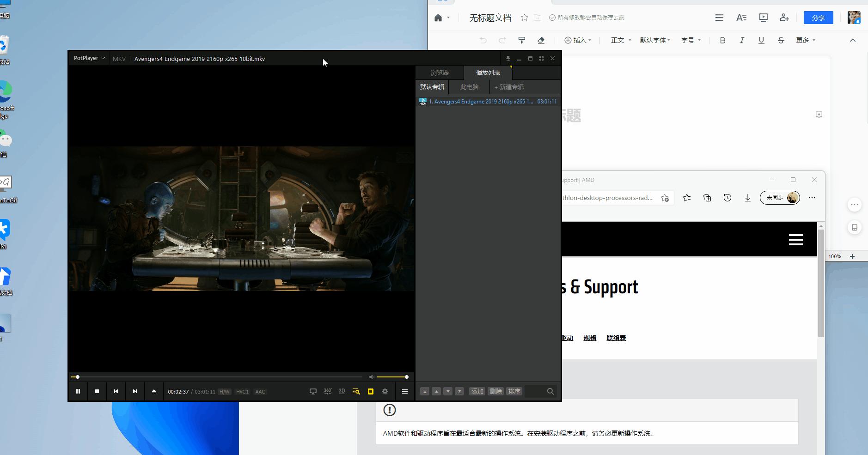Mute audio with the speaker icon

click(372, 377)
